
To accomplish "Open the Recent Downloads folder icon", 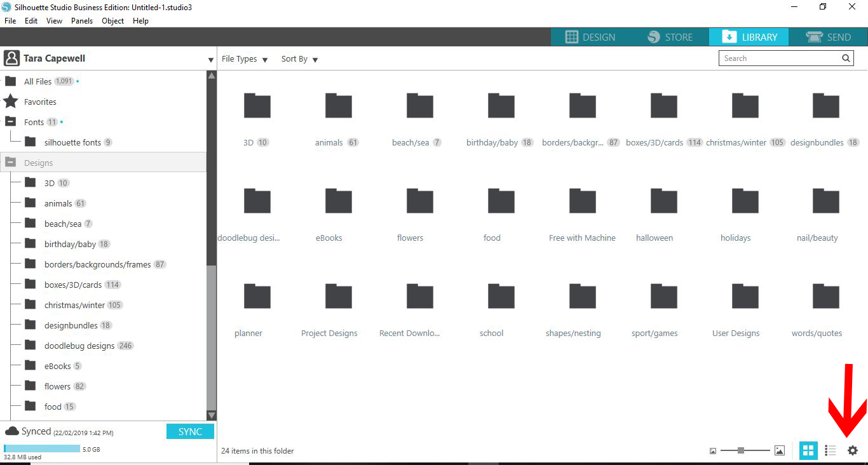I will (420, 296).
